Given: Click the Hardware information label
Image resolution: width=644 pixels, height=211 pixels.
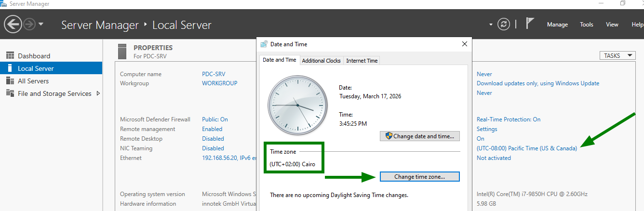Looking at the screenshot, I should tap(148, 204).
